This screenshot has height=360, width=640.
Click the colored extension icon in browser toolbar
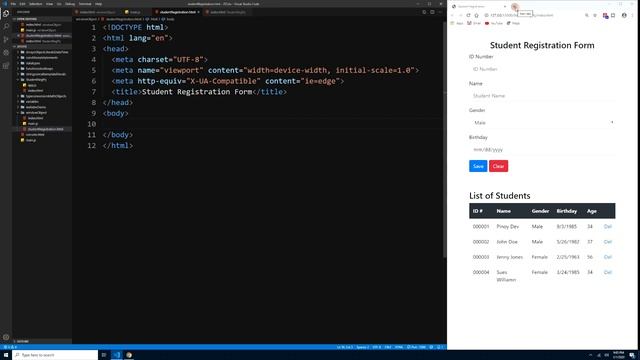pos(605,16)
